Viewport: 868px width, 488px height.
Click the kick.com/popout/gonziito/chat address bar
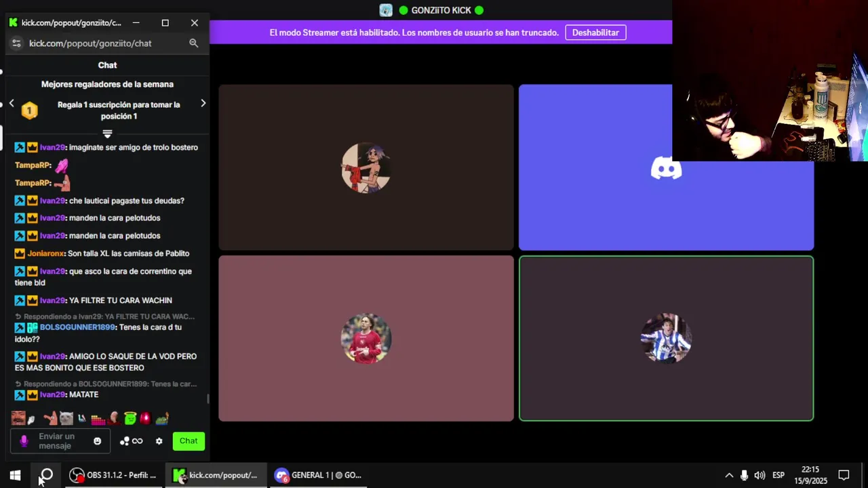point(90,43)
